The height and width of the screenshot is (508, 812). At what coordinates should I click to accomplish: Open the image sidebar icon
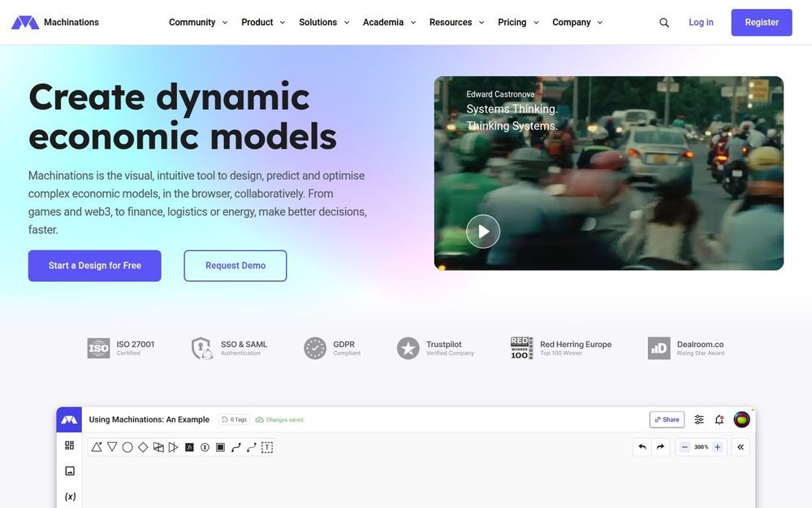click(70, 471)
